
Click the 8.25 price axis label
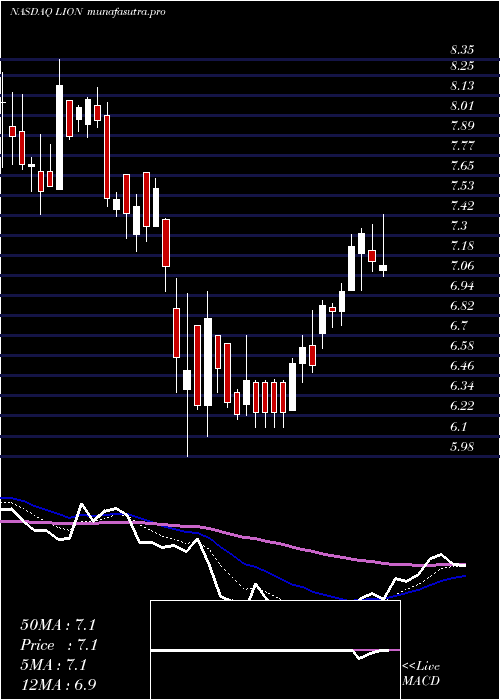pyautogui.click(x=462, y=66)
